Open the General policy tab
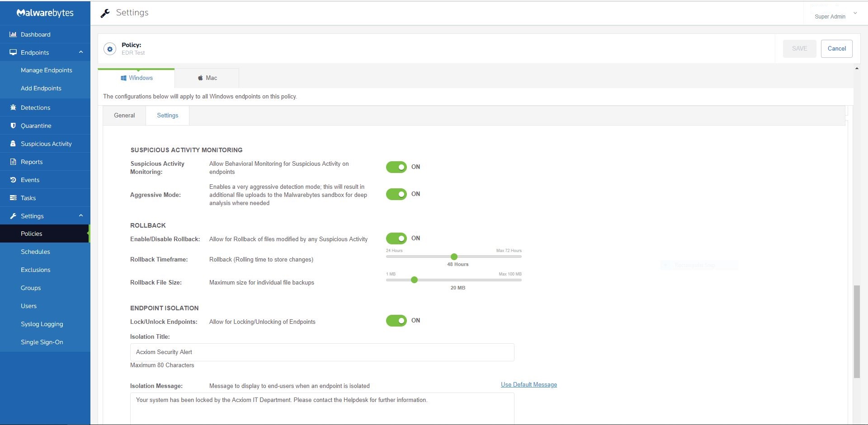The width and height of the screenshot is (868, 425). tap(124, 116)
